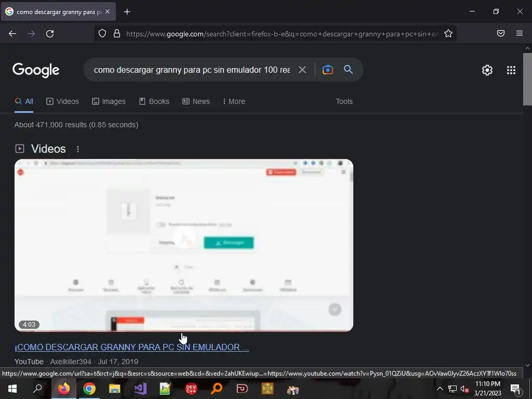Image resolution: width=532 pixels, height=399 pixels.
Task: Switch to the Books search tab
Action: [x=154, y=101]
